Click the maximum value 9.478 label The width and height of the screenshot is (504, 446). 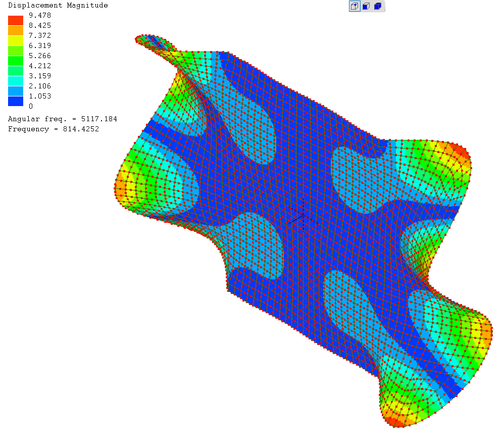40,16
